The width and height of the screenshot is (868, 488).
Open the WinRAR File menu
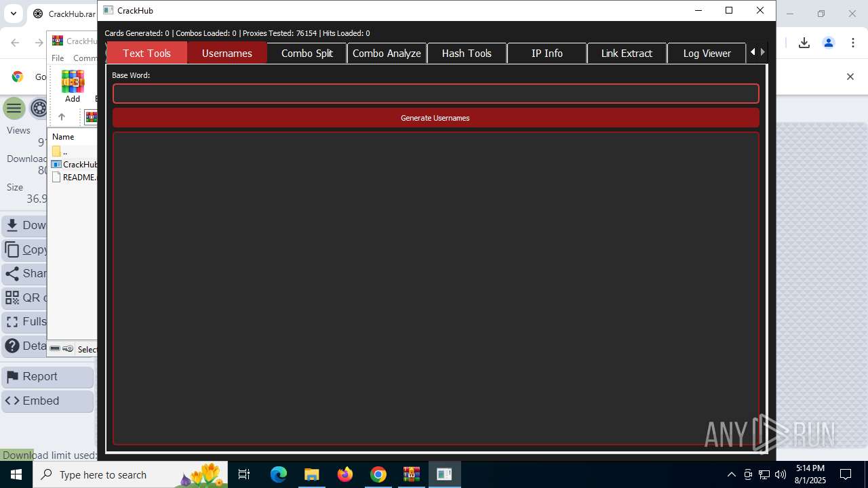point(58,58)
